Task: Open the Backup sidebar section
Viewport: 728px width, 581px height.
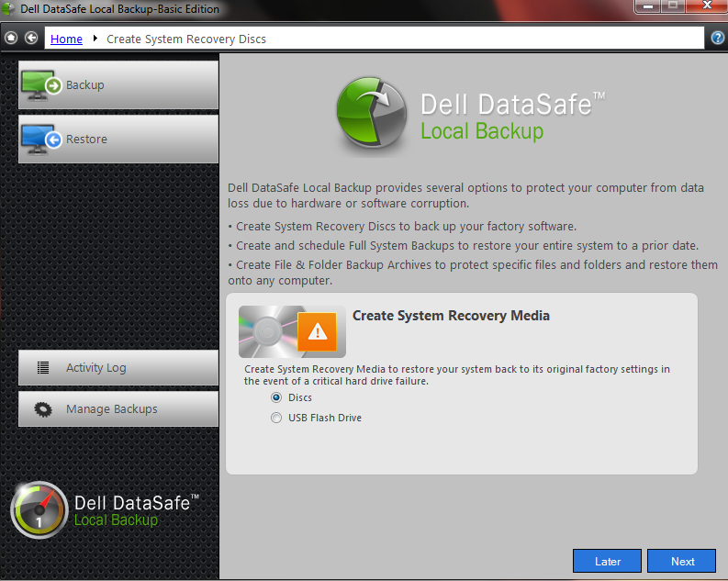Action: pyautogui.click(x=118, y=85)
